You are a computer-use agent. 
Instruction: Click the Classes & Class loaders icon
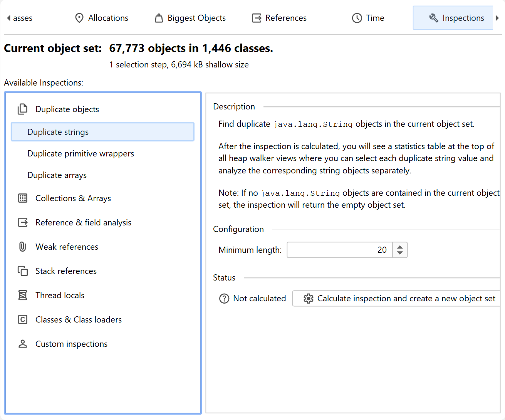tap(23, 320)
